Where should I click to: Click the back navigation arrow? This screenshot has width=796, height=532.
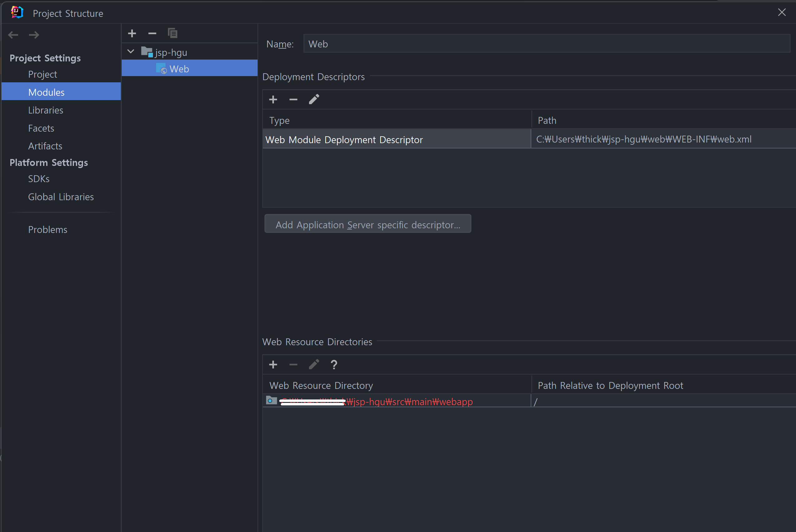13,35
